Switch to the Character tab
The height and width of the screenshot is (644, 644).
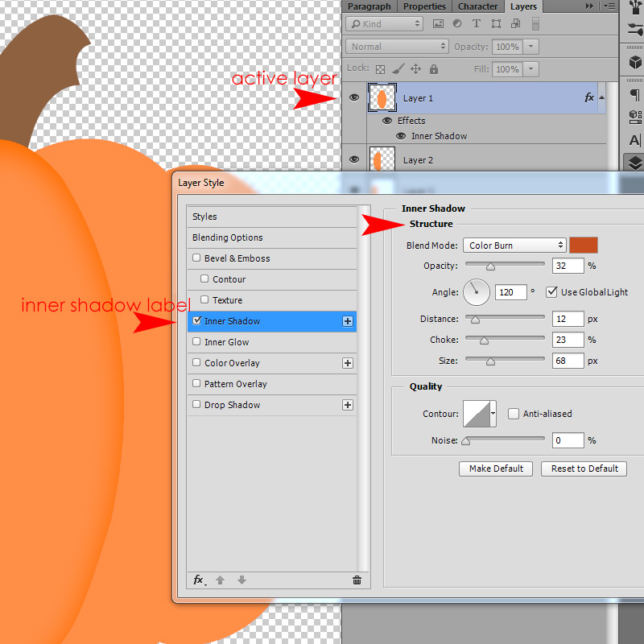[477, 6]
